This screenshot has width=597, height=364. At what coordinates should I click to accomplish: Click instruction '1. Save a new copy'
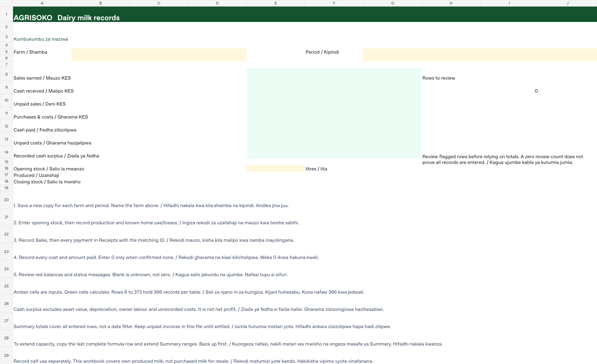151,206
